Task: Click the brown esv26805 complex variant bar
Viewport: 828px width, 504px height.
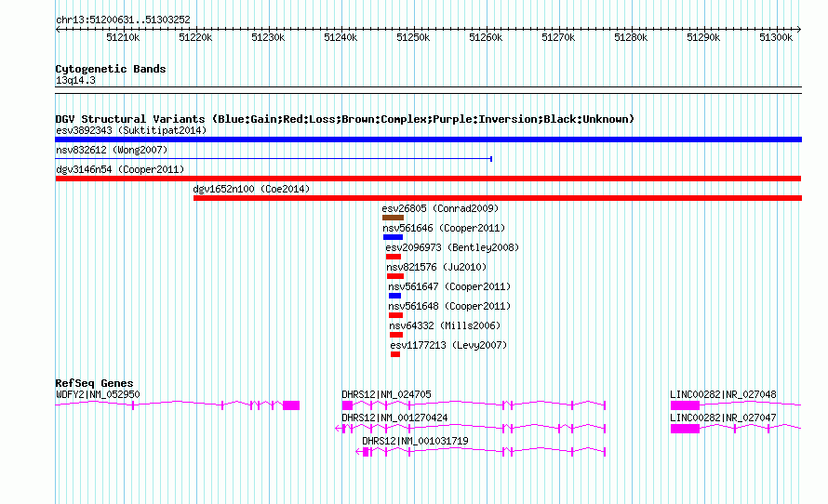Action: coord(393,218)
